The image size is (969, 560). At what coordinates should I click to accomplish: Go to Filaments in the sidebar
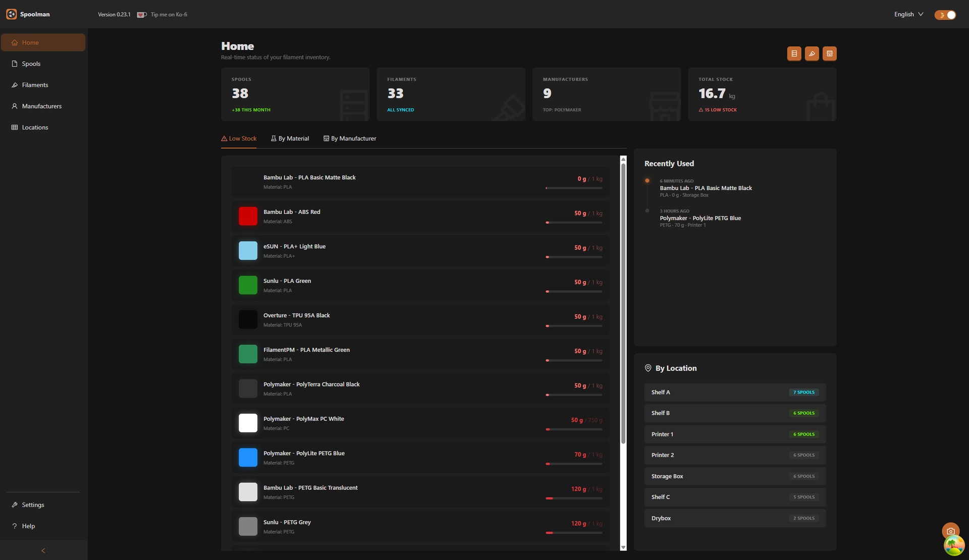pyautogui.click(x=43, y=85)
